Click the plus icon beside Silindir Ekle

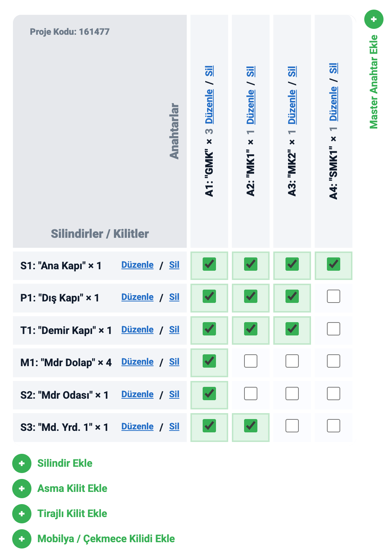(x=22, y=463)
